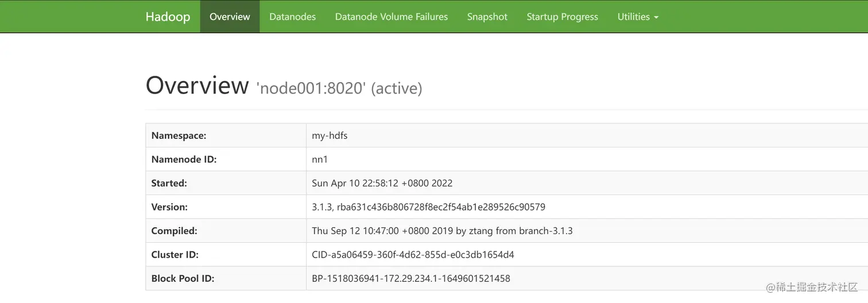Click the nn1 Namenode ID value

(320, 160)
